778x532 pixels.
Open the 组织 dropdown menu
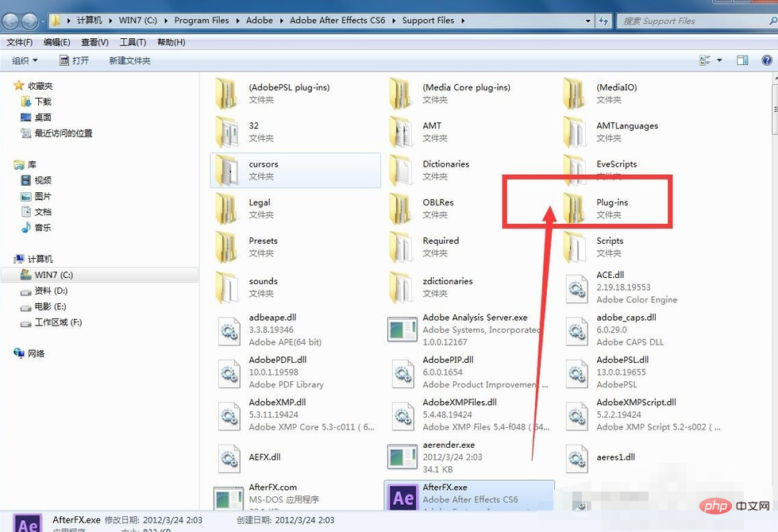pos(25,60)
